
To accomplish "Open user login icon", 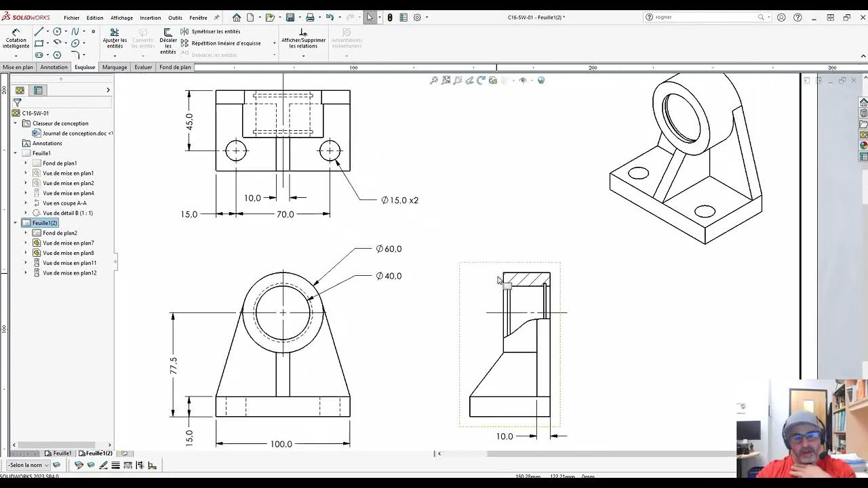I will [781, 18].
